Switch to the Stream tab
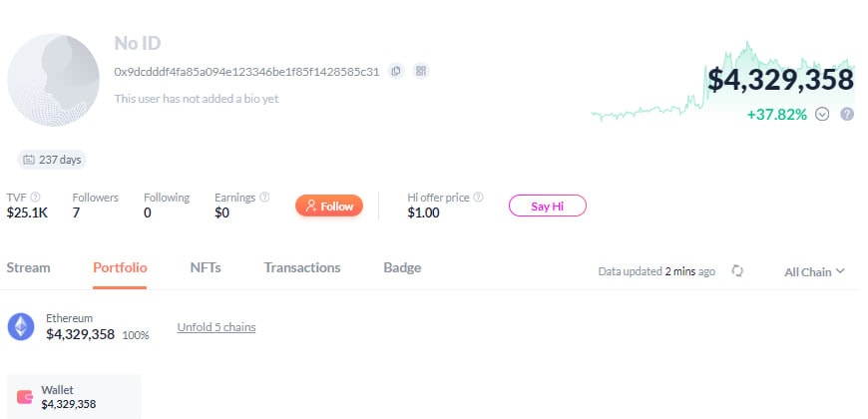 (28, 268)
